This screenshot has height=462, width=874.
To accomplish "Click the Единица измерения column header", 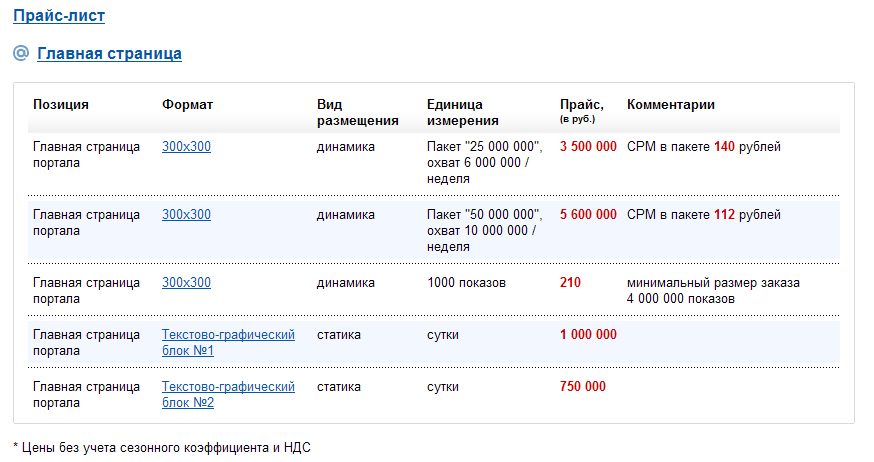I will point(462,113).
